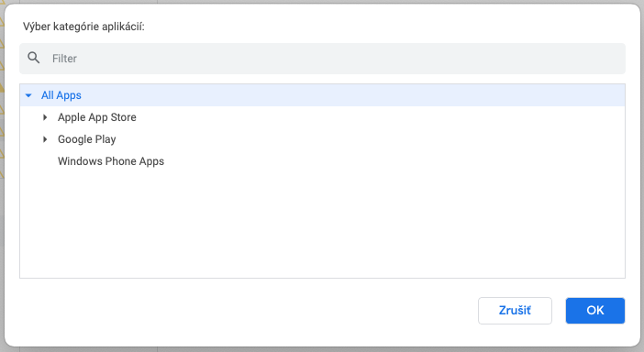
Task: Choose the Google Play category
Action: [86, 139]
